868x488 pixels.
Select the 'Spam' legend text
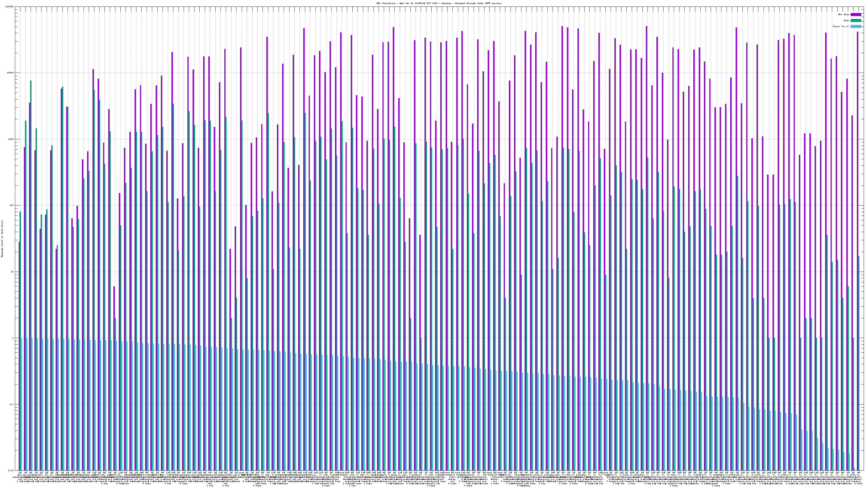click(846, 21)
